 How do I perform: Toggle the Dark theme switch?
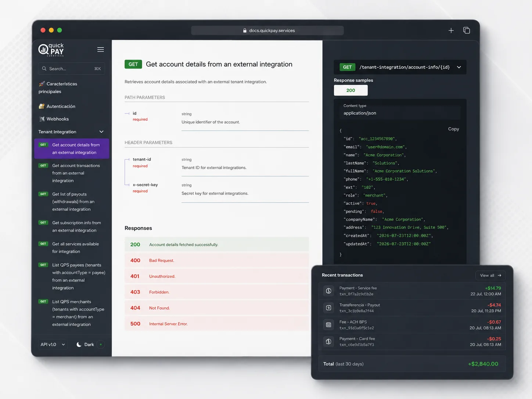tap(90, 345)
